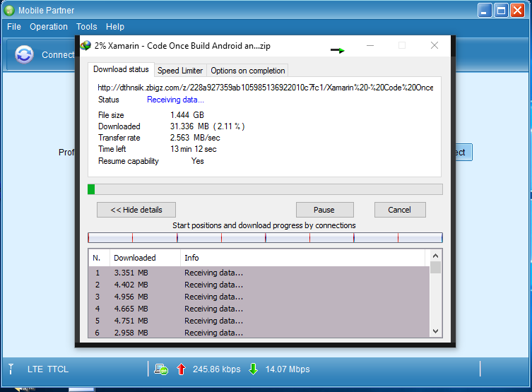Switch to the Download status tab

coord(121,69)
